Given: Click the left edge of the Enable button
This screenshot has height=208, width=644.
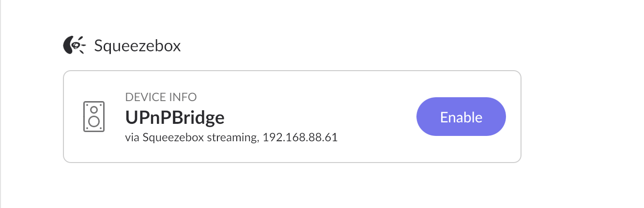Looking at the screenshot, I should pos(421,117).
